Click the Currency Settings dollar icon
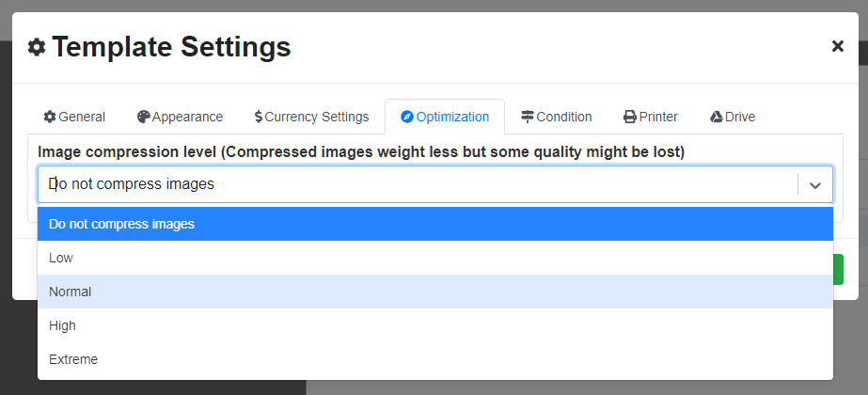The height and width of the screenshot is (395, 868). [259, 117]
